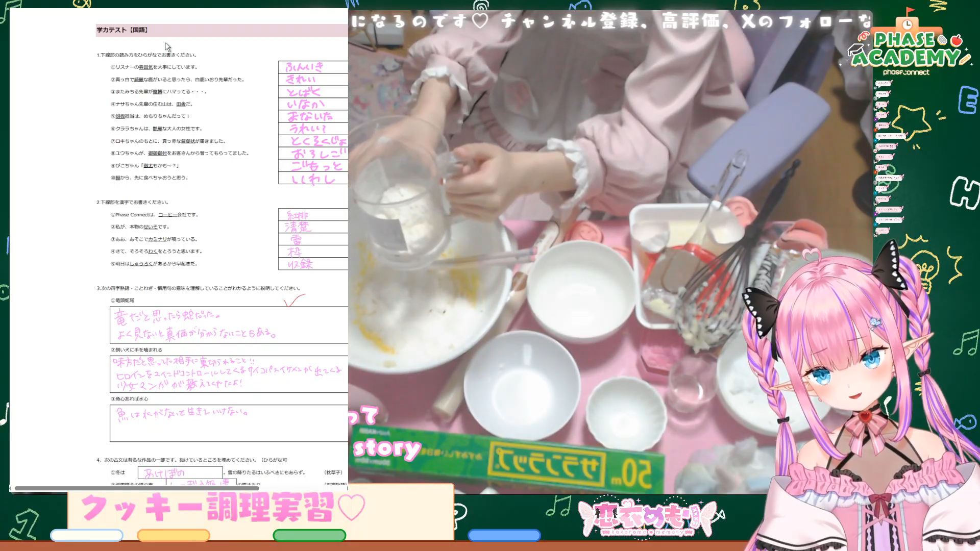The width and height of the screenshot is (980, 551).
Task: Click question '④さて、そろそろわくをとろうと思います。'
Action: 157,251
